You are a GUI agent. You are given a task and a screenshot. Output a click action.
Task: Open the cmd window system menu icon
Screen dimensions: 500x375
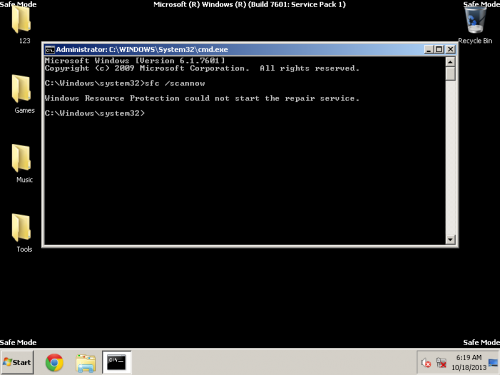(50, 50)
